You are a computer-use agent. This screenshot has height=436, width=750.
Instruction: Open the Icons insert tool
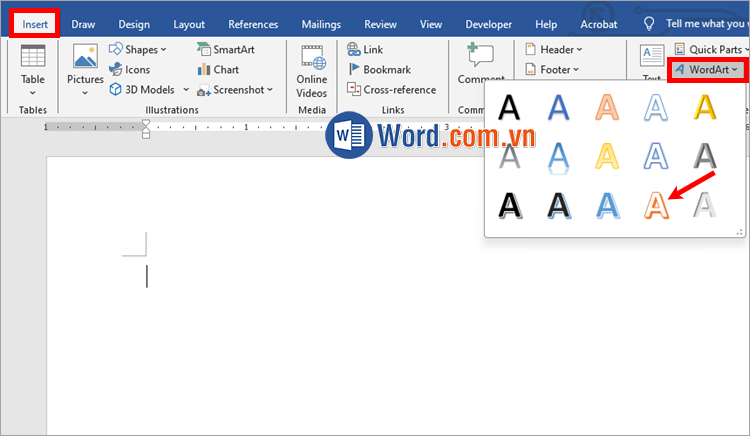pos(130,69)
